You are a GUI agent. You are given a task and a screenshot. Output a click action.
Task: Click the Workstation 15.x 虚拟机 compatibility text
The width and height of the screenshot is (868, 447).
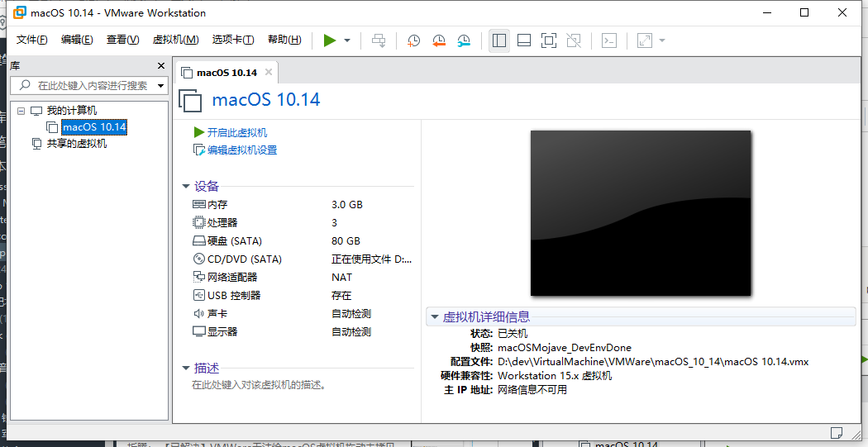point(555,376)
